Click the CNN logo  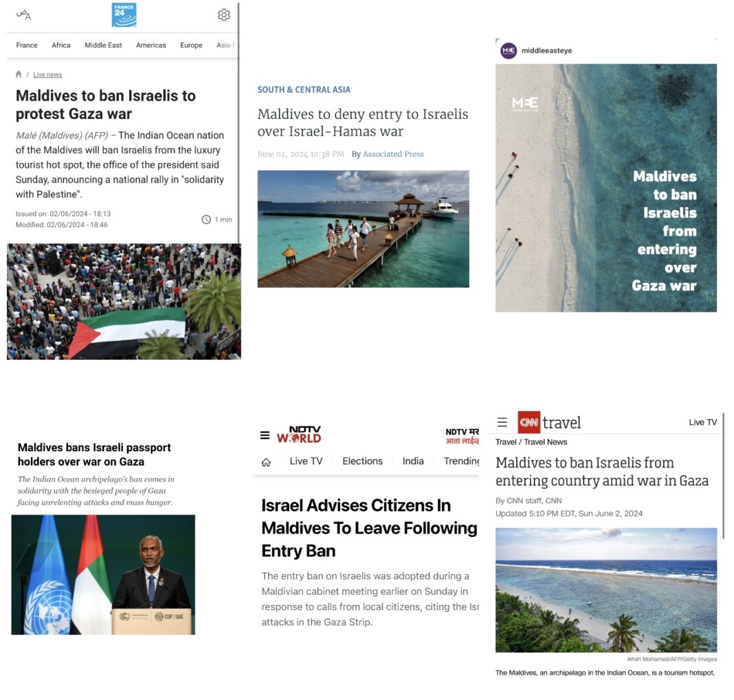tap(529, 422)
